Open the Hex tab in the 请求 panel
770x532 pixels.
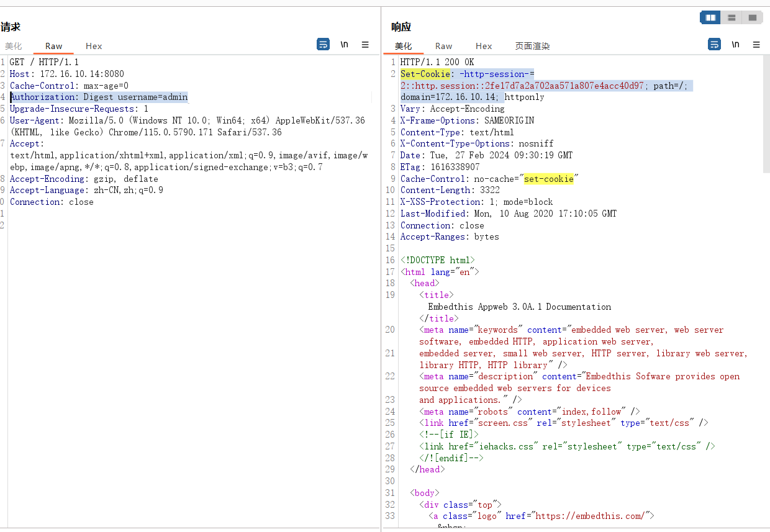pyautogui.click(x=94, y=46)
